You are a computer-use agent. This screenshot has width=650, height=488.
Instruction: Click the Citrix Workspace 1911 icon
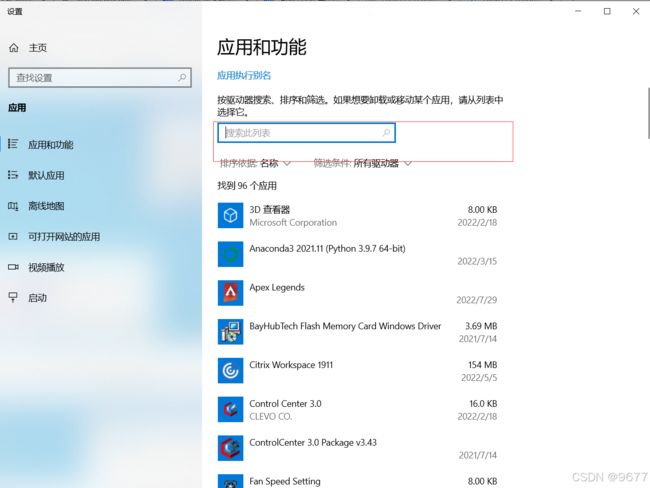coord(230,370)
